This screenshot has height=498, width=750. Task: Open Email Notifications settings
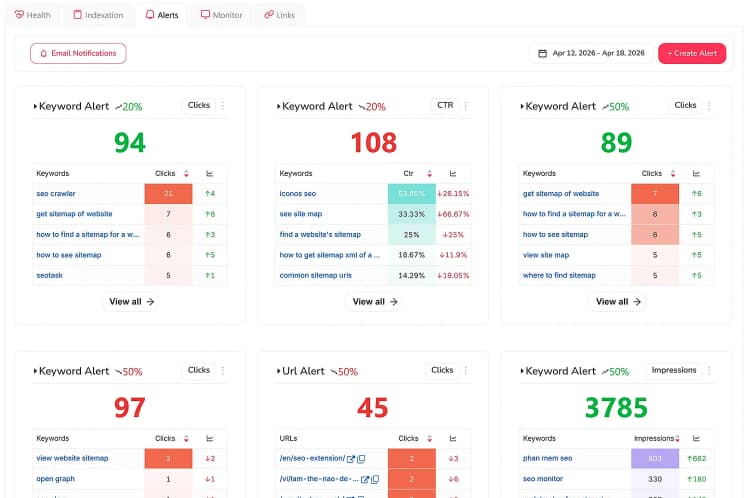pyautogui.click(x=78, y=53)
